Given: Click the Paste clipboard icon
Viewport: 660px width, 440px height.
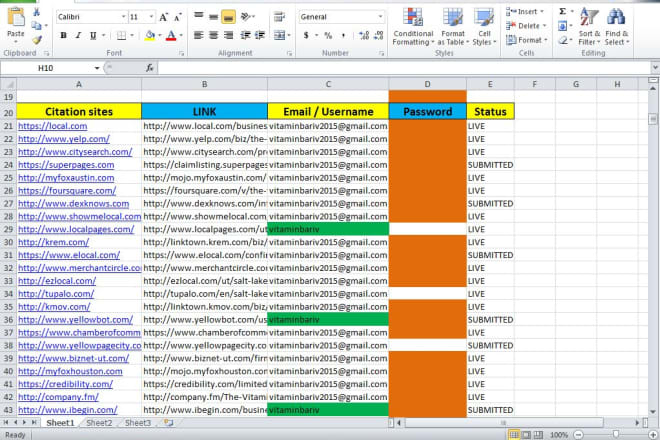Looking at the screenshot, I should coord(16,19).
